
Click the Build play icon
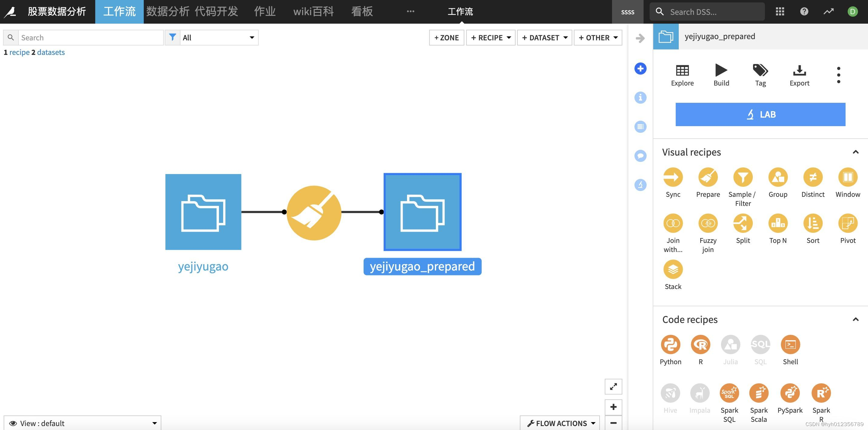pos(721,70)
